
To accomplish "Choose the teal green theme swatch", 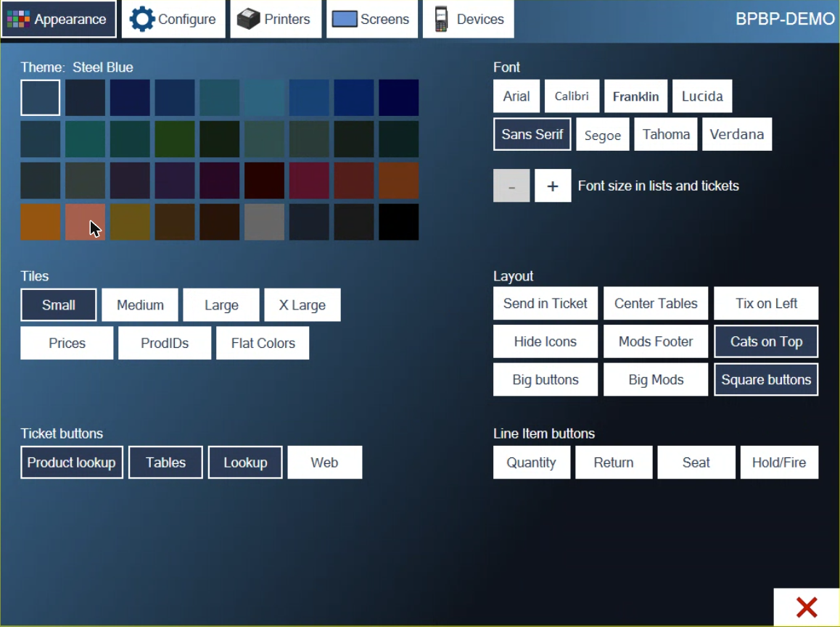I will (x=85, y=138).
